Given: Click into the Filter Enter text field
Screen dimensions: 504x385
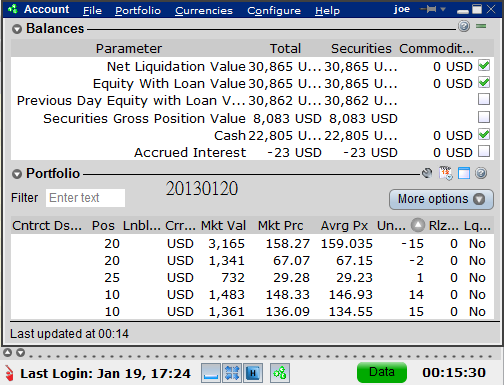Looking at the screenshot, I should point(85,198).
